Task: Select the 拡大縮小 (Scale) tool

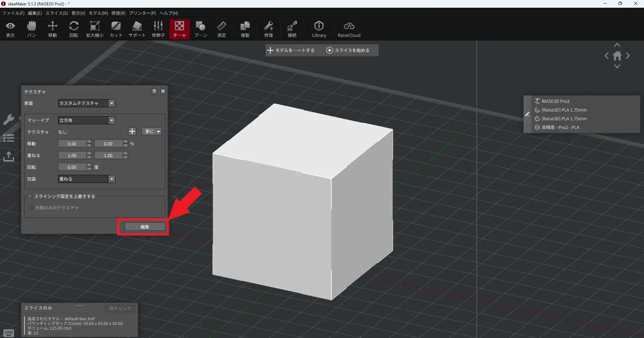Action: pos(95,29)
